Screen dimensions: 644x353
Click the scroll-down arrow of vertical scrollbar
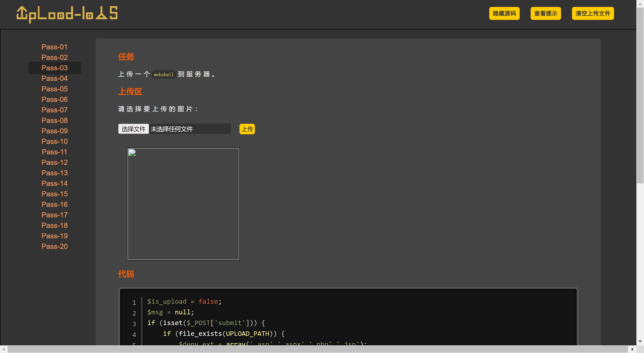pyautogui.click(x=640, y=341)
